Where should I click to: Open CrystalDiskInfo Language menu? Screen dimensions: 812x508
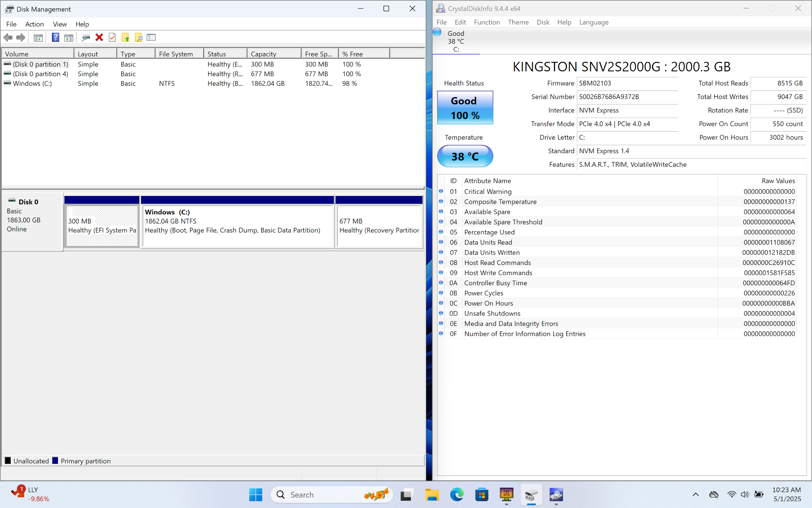click(x=594, y=22)
